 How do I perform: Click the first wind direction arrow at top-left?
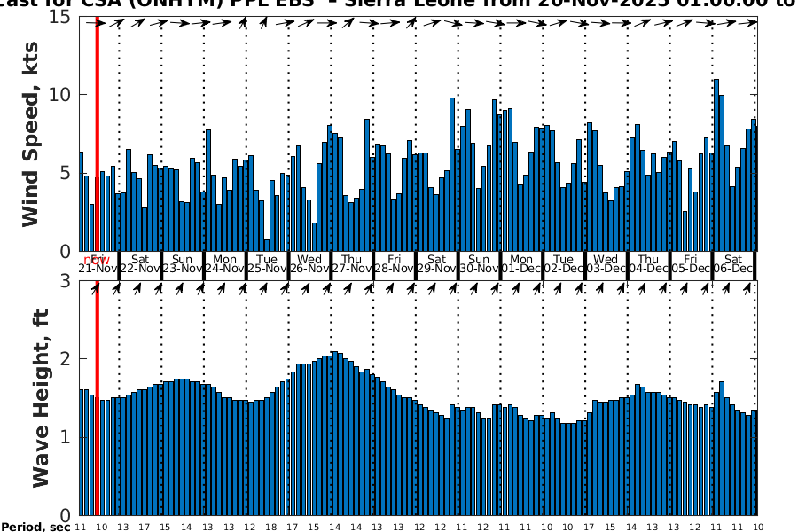(x=101, y=22)
